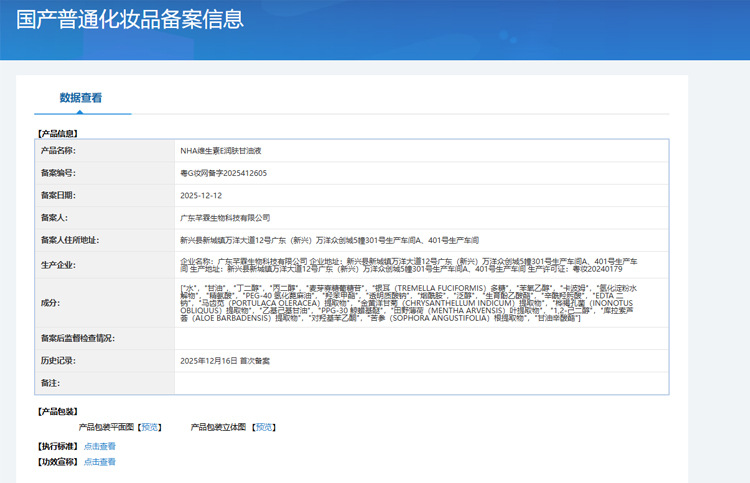Click the 【产品包装】 section heading
Image resolution: width=750 pixels, height=483 pixels.
click(57, 411)
